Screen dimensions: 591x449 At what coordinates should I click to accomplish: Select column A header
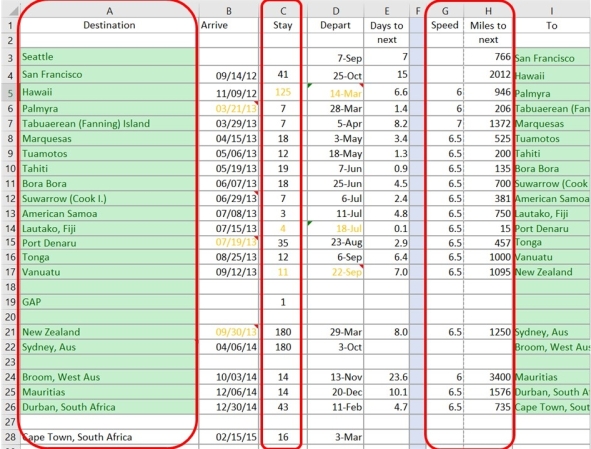[109, 11]
